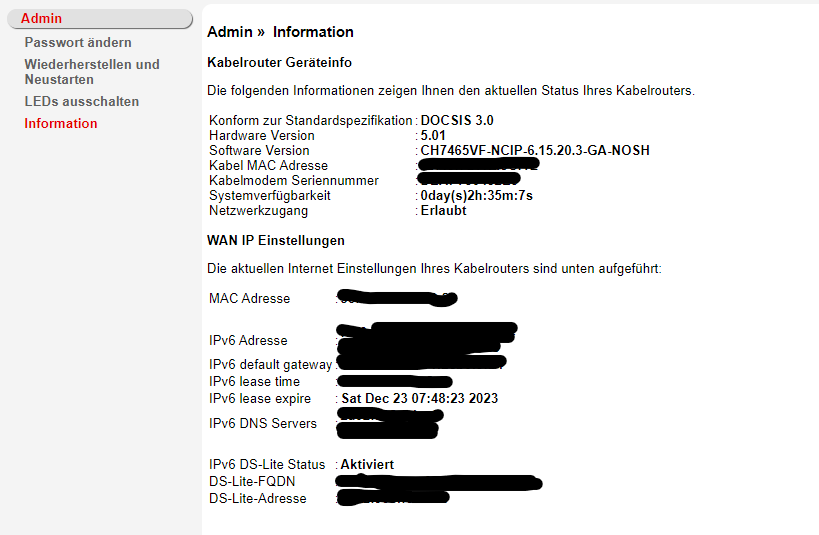Open the Passwort ändern page
The width and height of the screenshot is (819, 535).
[x=78, y=42]
